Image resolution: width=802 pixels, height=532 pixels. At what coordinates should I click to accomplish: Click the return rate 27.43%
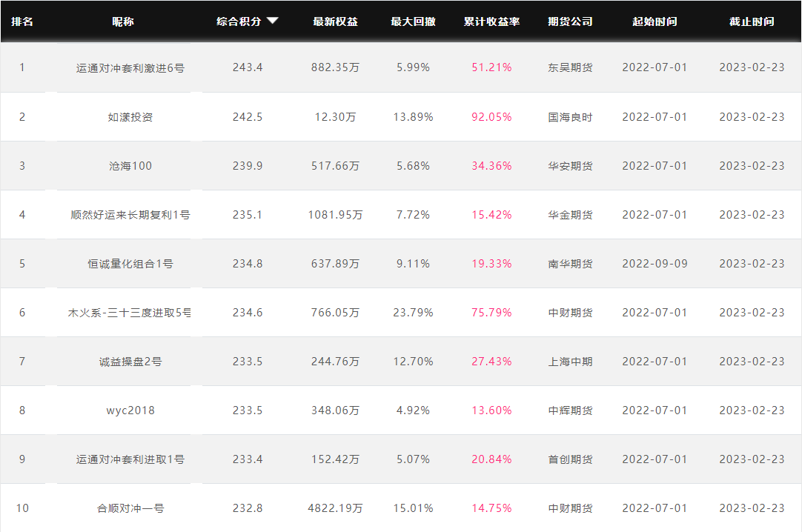[x=491, y=362]
